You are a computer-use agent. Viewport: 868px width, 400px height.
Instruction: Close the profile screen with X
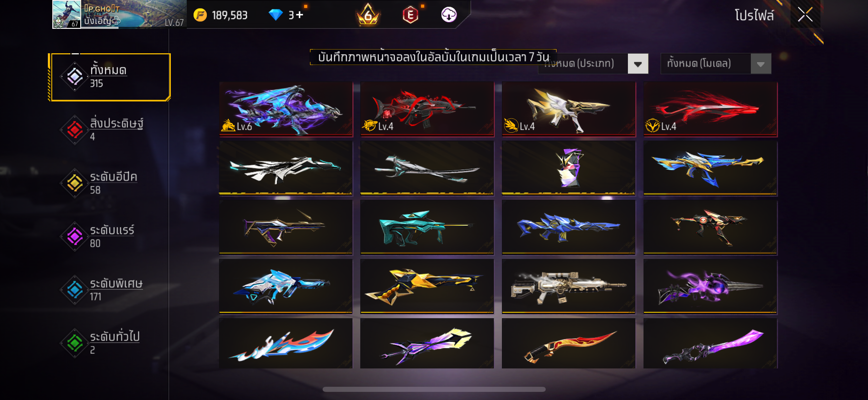[805, 15]
